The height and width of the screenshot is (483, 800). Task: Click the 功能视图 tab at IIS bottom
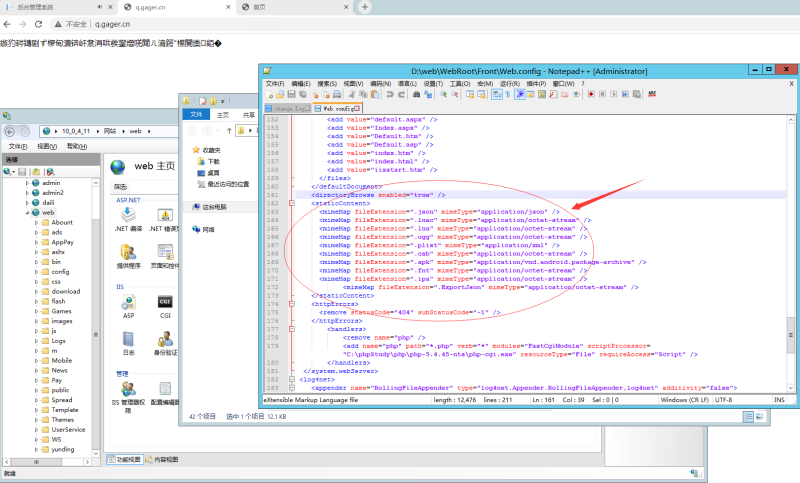[124, 460]
